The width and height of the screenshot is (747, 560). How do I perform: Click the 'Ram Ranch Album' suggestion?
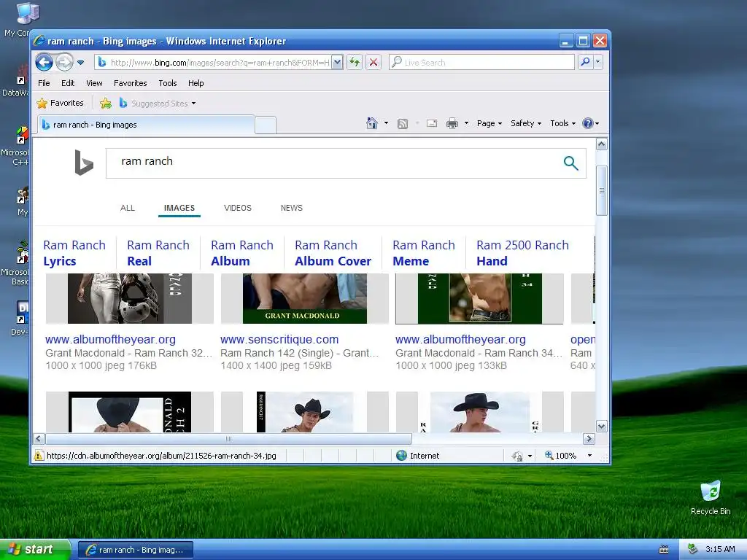pos(242,253)
